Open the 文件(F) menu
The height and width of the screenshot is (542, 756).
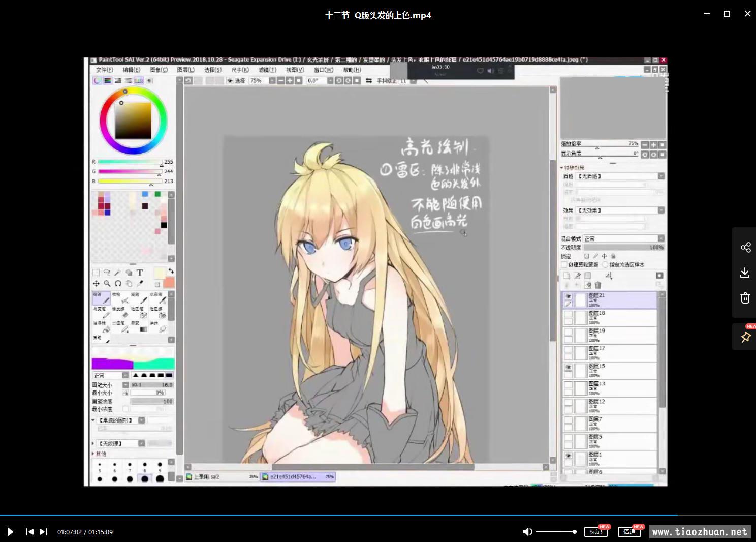click(x=105, y=70)
